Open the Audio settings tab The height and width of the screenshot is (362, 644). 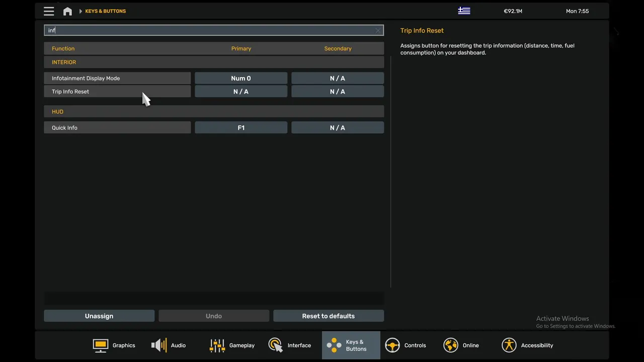coord(169,345)
